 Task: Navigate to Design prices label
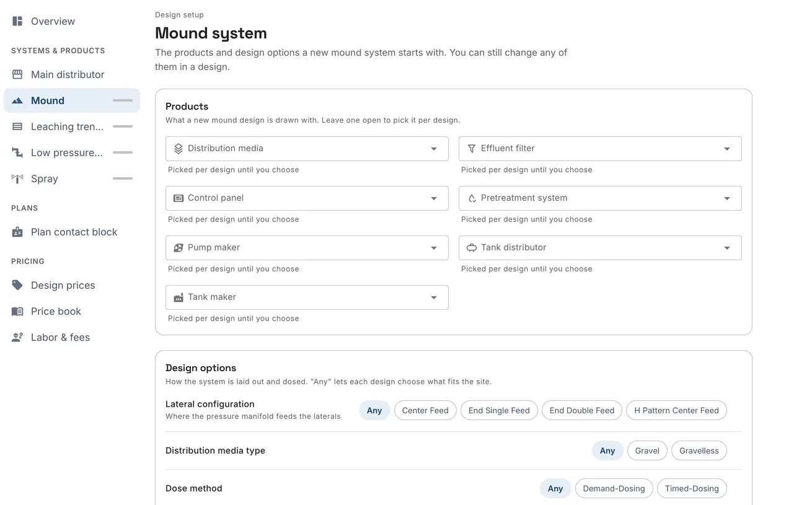63,285
